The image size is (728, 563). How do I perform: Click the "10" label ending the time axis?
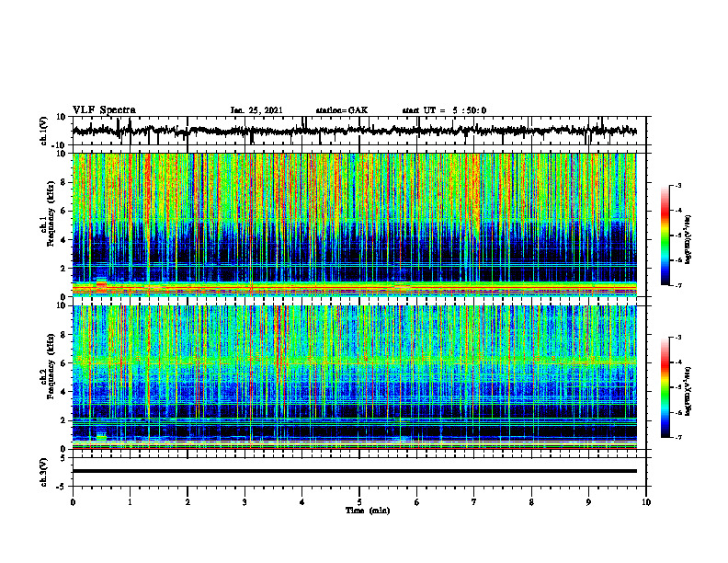pos(646,502)
